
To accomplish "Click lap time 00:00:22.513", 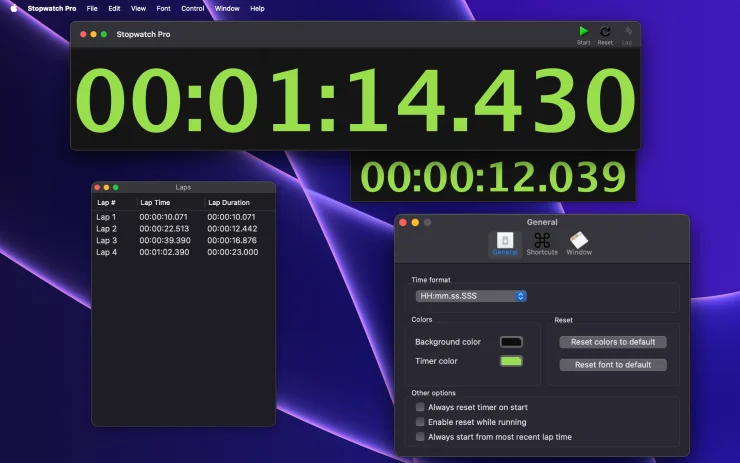I will point(164,229).
